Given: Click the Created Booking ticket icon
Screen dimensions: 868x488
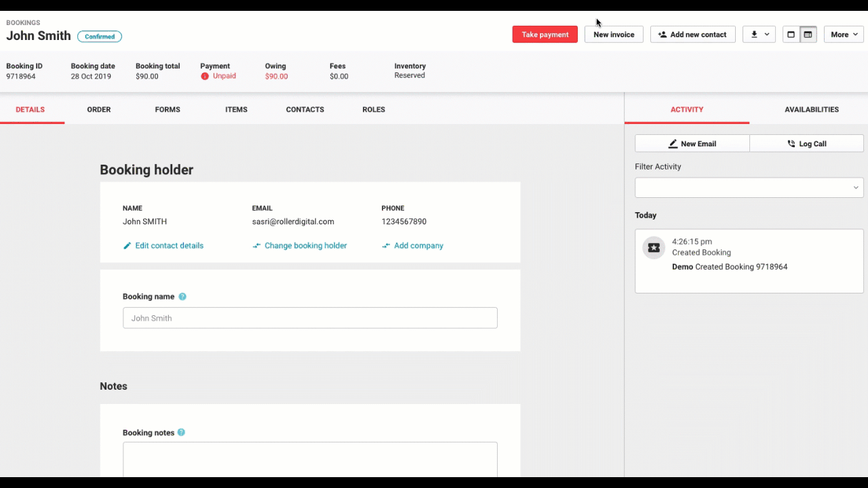Looking at the screenshot, I should click(654, 247).
